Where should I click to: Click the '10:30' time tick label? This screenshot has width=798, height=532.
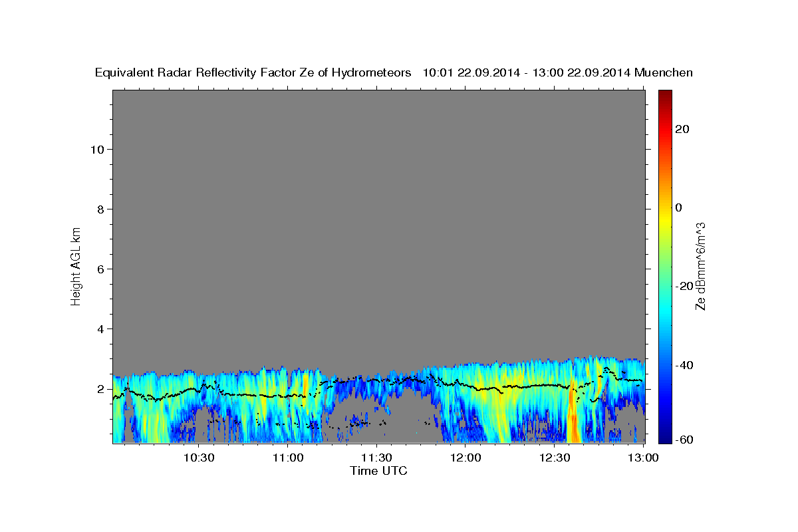point(199,458)
